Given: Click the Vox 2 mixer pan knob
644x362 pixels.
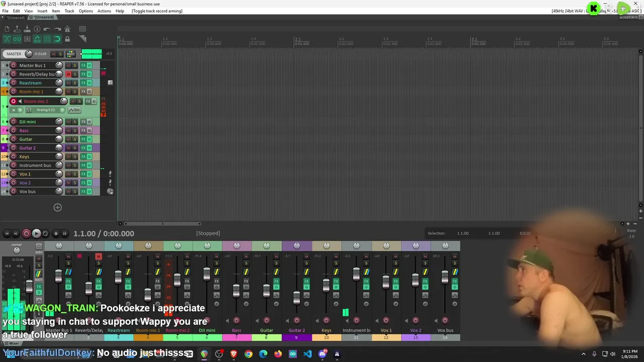Looking at the screenshot, I should pos(416,245).
